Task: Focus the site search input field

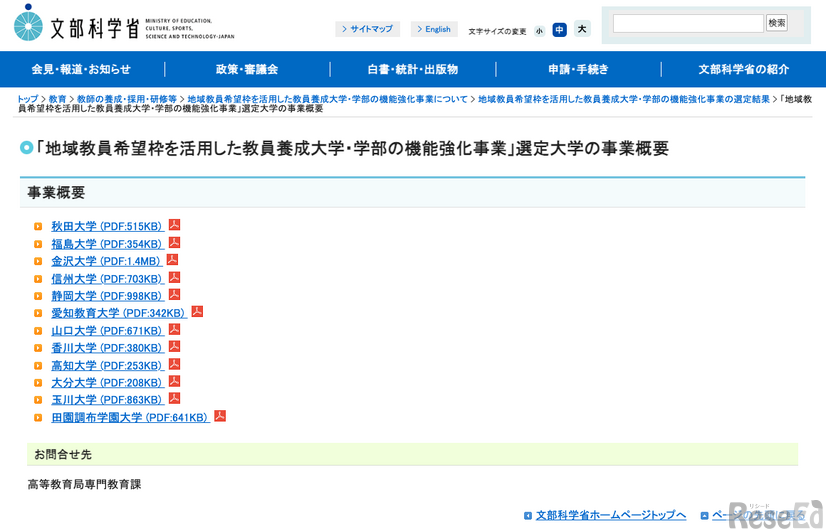Action: click(x=688, y=24)
